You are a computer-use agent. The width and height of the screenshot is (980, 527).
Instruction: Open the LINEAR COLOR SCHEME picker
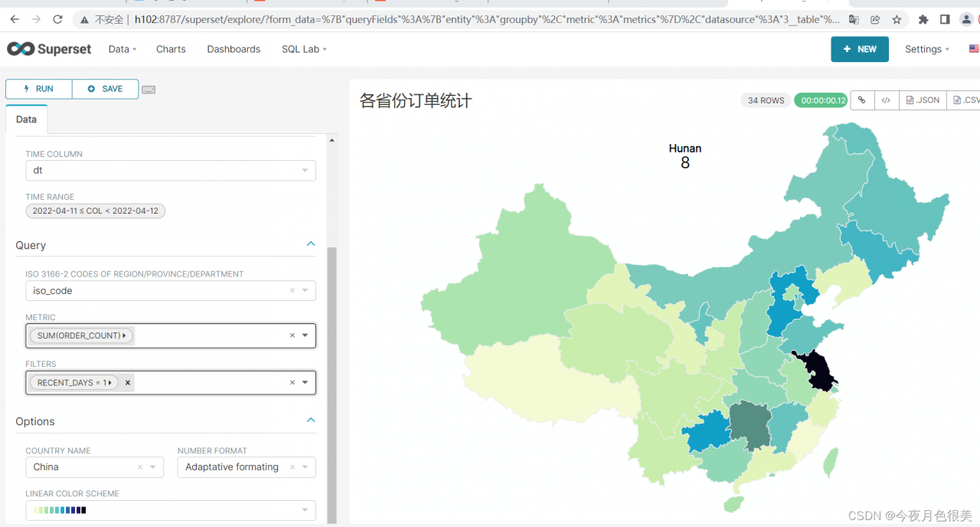point(170,509)
